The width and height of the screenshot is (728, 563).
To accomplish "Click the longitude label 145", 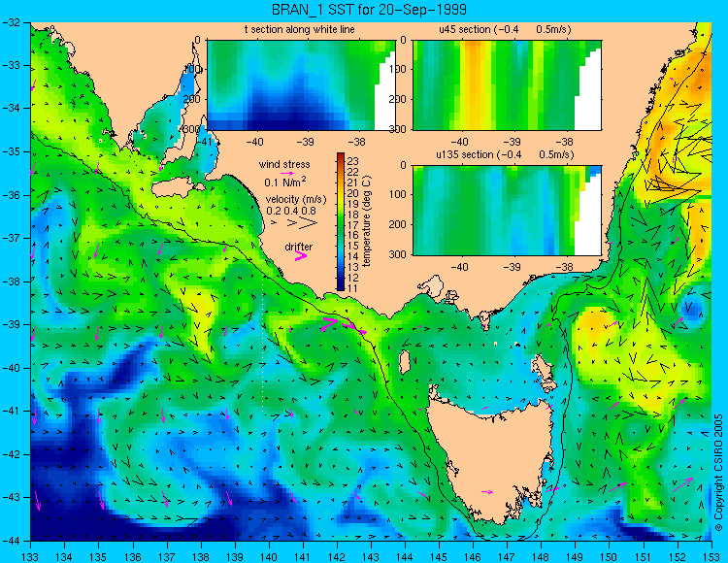I will point(439,557).
